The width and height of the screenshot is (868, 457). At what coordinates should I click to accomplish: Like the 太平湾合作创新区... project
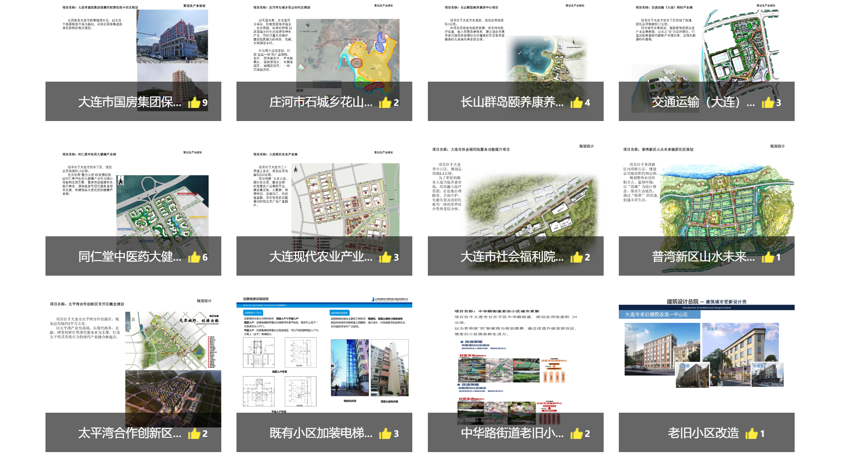coord(194,433)
